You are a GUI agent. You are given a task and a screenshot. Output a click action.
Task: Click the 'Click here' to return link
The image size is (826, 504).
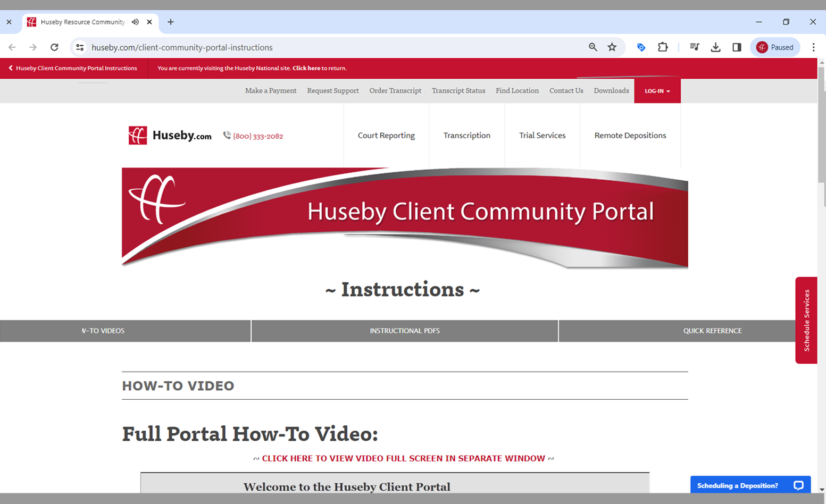click(306, 68)
